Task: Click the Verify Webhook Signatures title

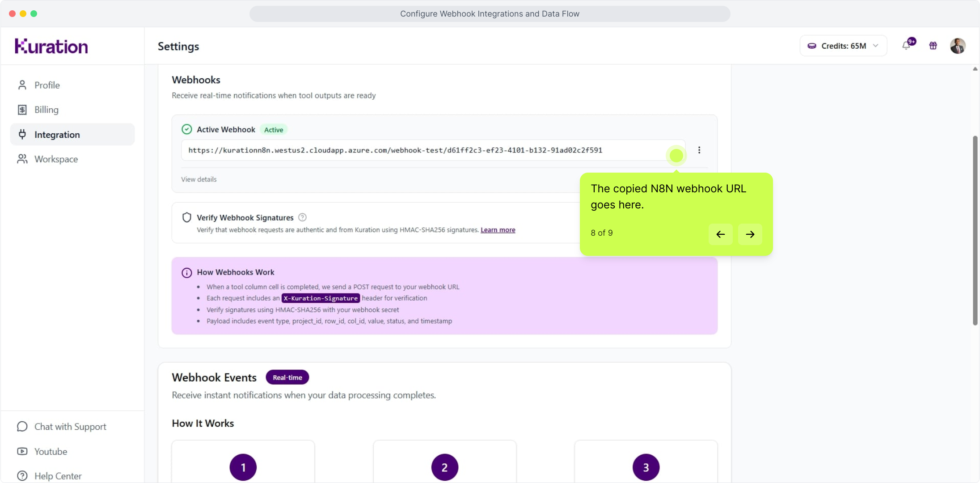Action: pos(245,218)
